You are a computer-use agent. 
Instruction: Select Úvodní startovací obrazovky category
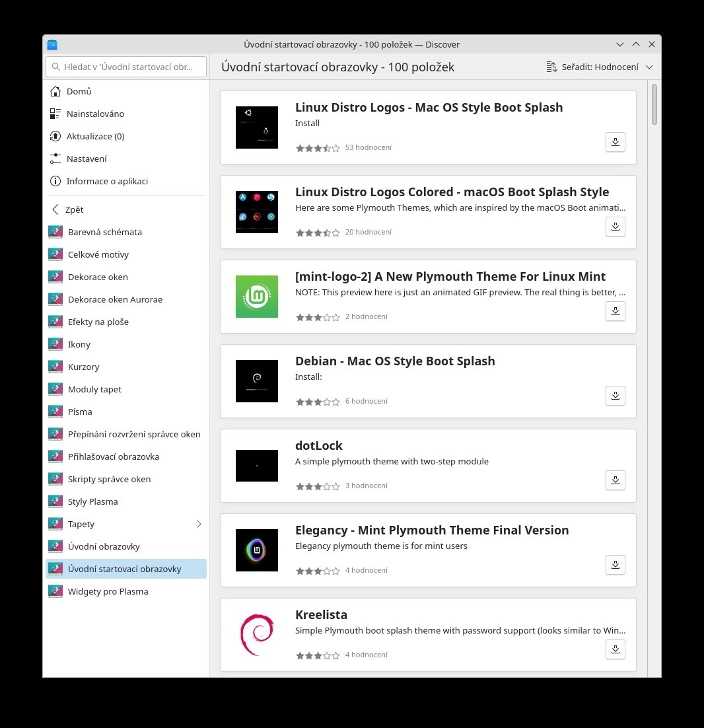click(125, 569)
